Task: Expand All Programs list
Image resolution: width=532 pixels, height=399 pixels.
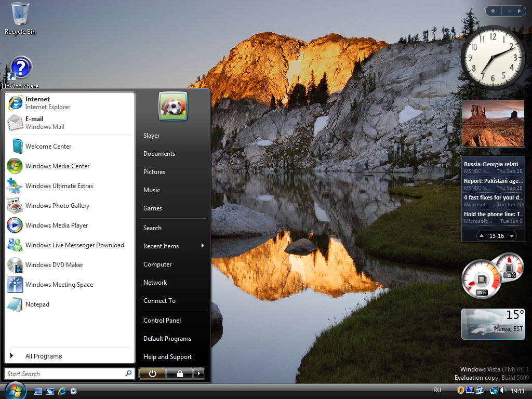Action: (70, 356)
